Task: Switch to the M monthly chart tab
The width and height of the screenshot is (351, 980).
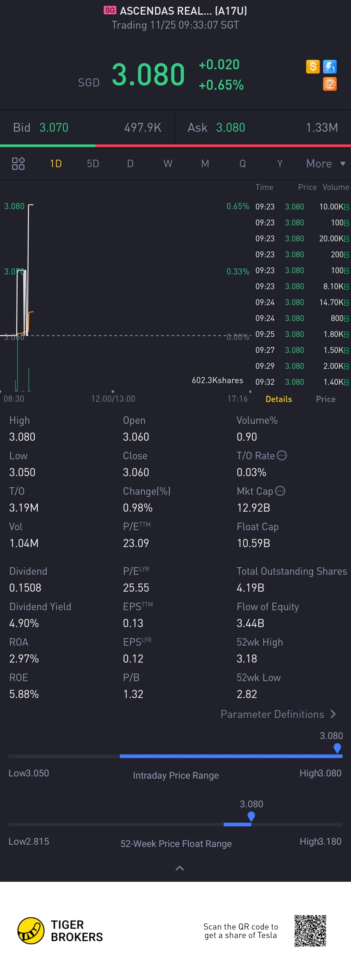Action: 205,164
